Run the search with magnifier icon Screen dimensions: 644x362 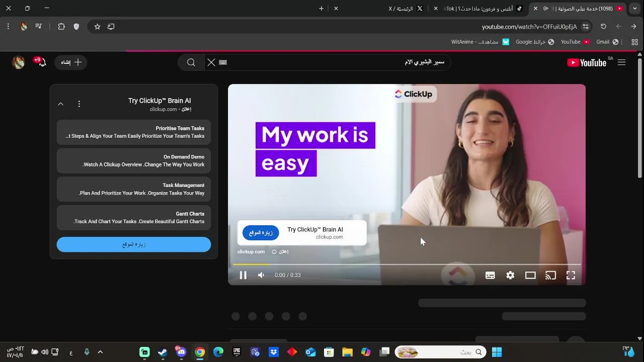pos(191,62)
